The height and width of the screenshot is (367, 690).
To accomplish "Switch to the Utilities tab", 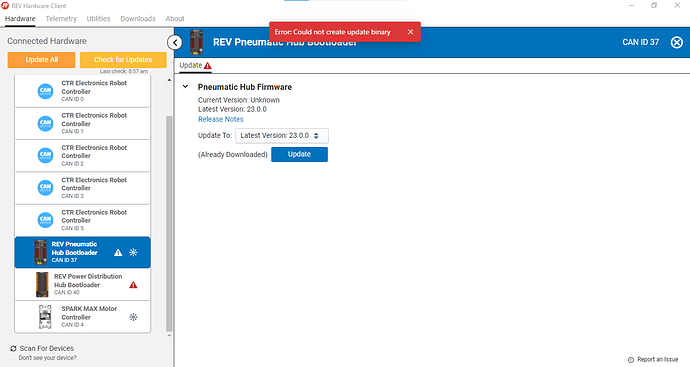I will tap(98, 18).
